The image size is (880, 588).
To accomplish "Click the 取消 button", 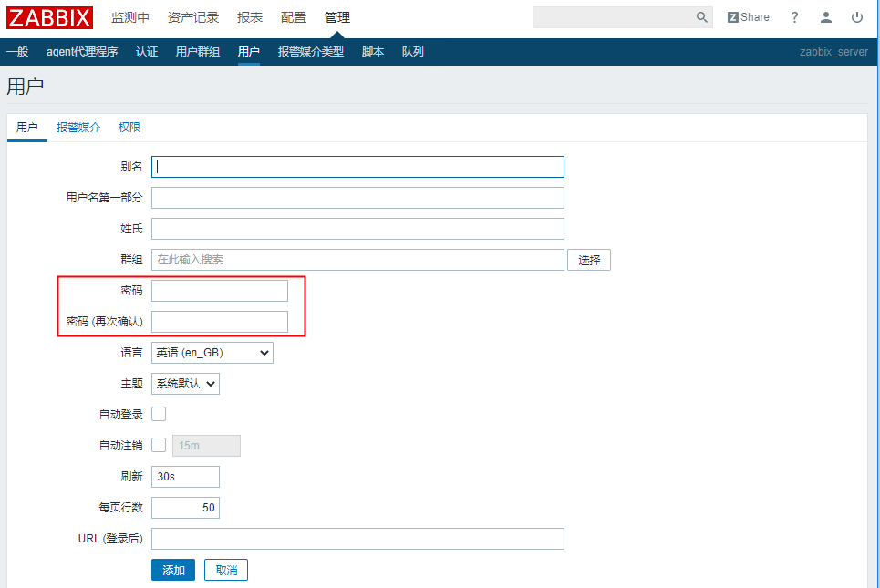I will click(x=226, y=570).
